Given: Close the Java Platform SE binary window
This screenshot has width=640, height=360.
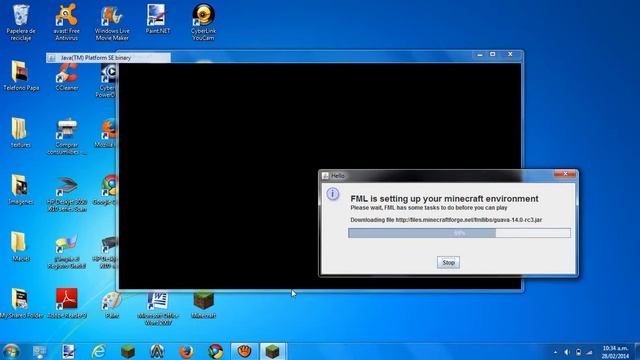Looking at the screenshot, I should pyautogui.click(x=510, y=54).
